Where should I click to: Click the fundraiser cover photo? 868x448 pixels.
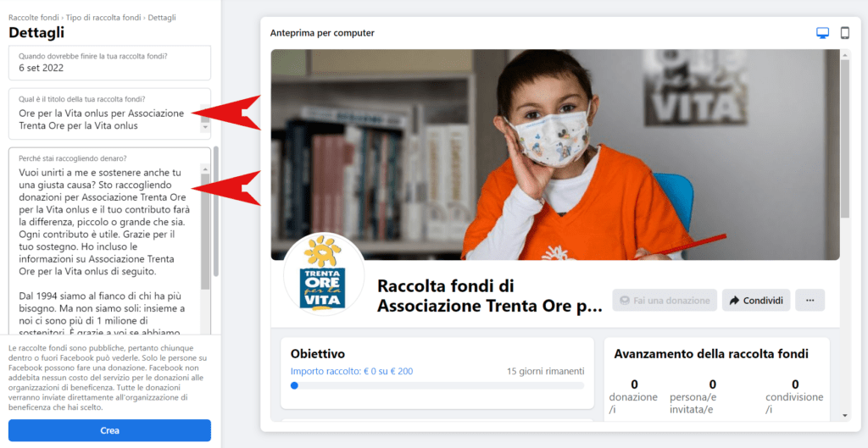(554, 154)
